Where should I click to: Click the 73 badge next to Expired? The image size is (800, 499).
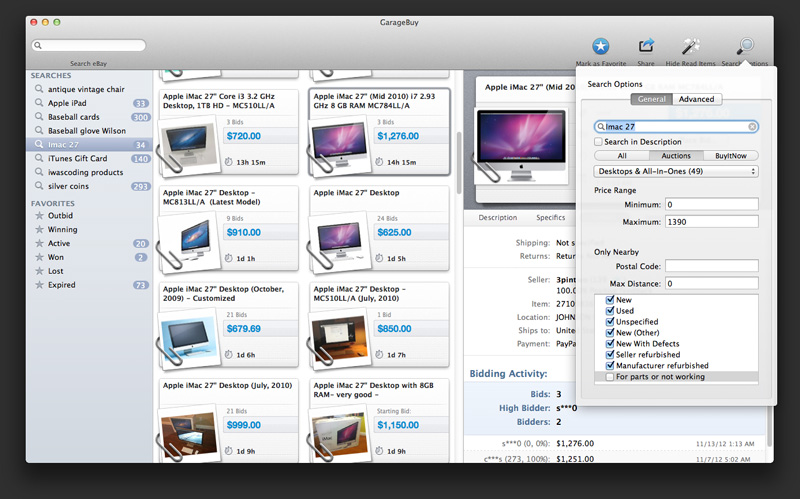point(140,285)
